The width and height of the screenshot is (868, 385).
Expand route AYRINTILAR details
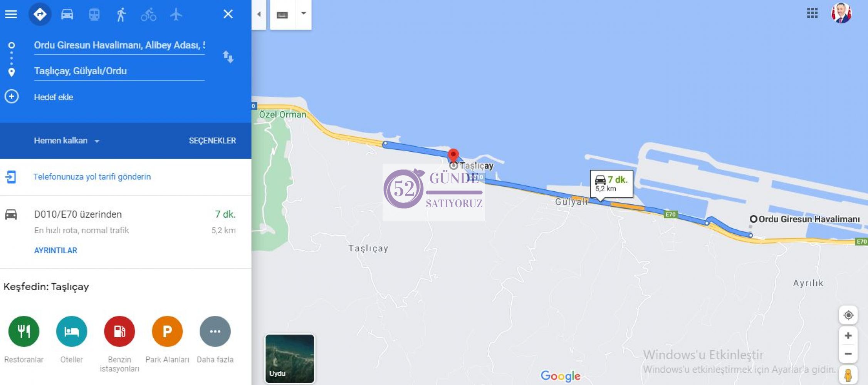coord(55,251)
